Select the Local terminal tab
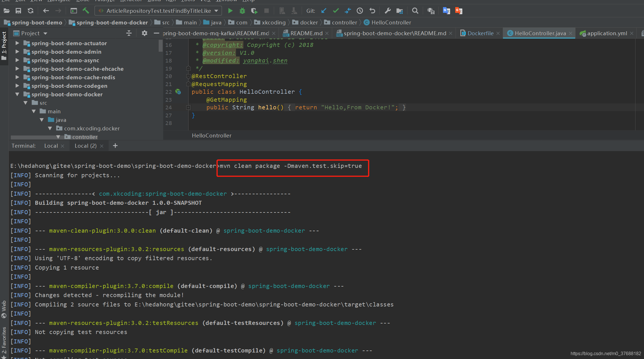The height and width of the screenshot is (359, 644). click(51, 146)
